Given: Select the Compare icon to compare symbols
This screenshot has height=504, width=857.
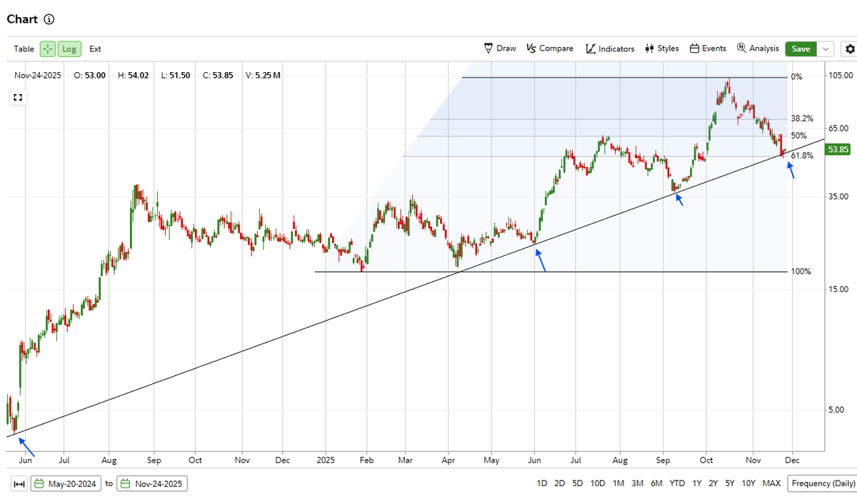Looking at the screenshot, I should point(531,48).
